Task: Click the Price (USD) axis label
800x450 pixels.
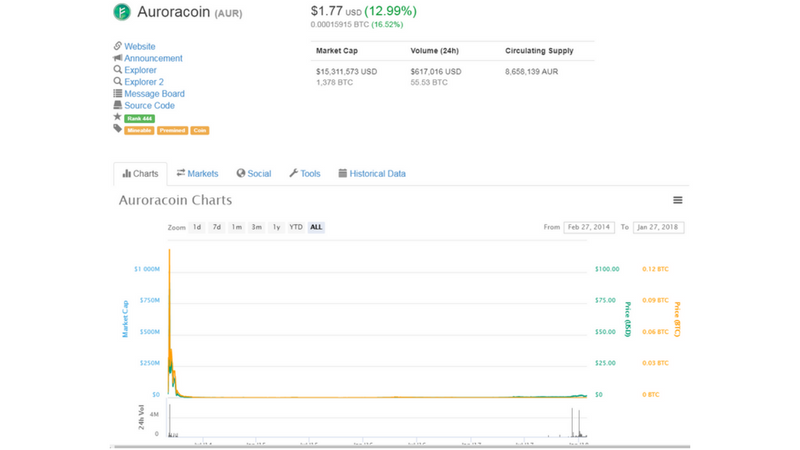Action: point(628,319)
